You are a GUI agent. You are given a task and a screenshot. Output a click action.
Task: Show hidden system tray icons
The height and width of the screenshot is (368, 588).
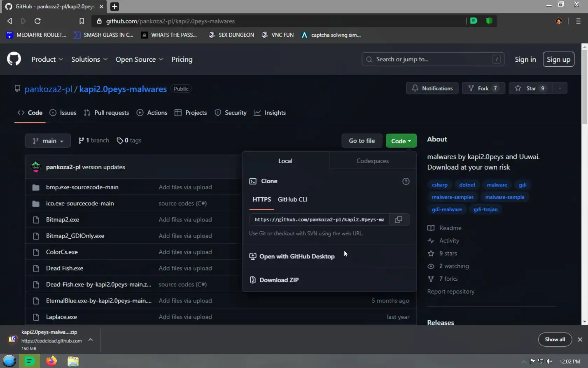523,361
